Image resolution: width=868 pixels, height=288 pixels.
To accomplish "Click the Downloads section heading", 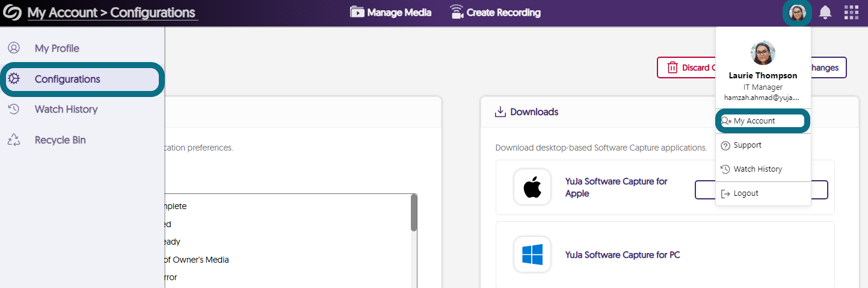I will point(534,111).
